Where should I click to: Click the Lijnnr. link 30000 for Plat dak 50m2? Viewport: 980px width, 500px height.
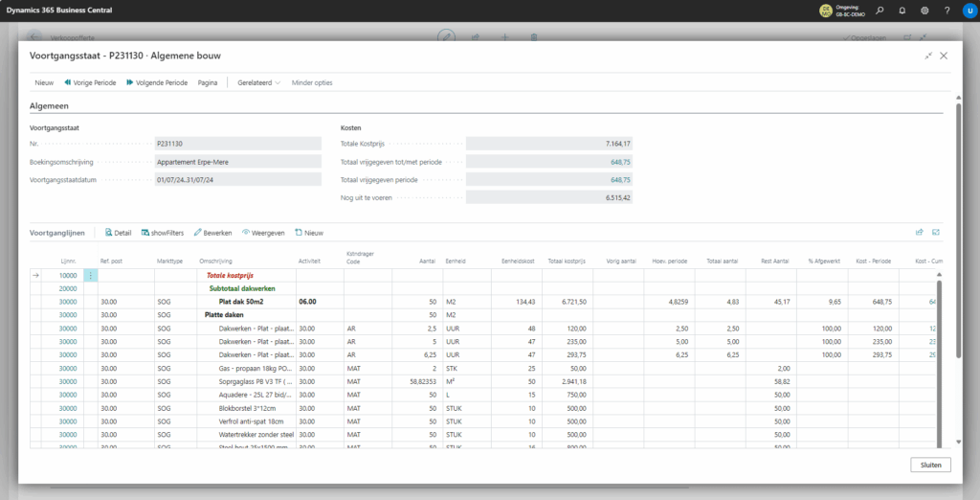67,301
